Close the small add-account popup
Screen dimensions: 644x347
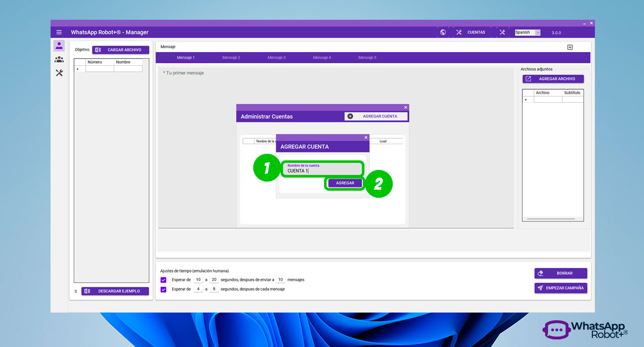tap(366, 137)
